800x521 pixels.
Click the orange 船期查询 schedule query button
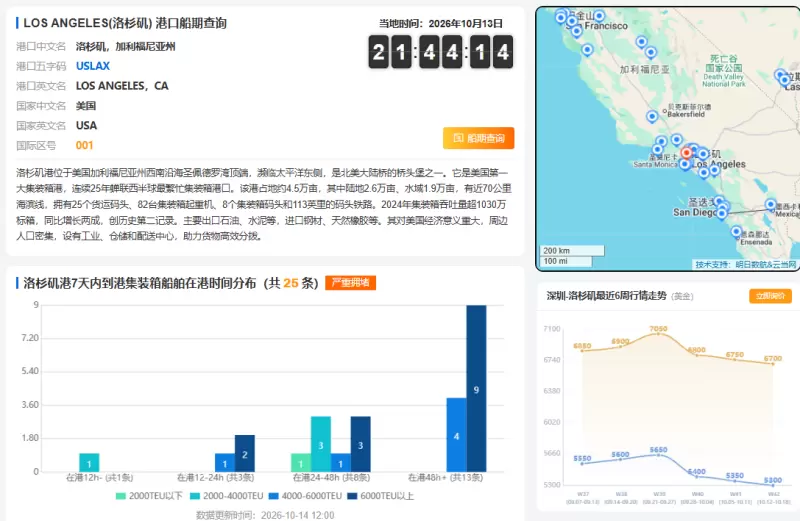[479, 138]
